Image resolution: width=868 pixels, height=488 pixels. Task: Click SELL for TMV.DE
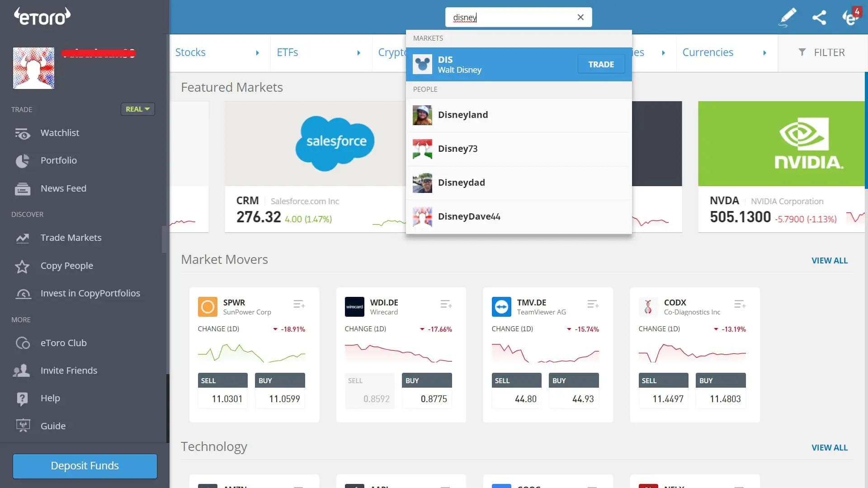(517, 391)
